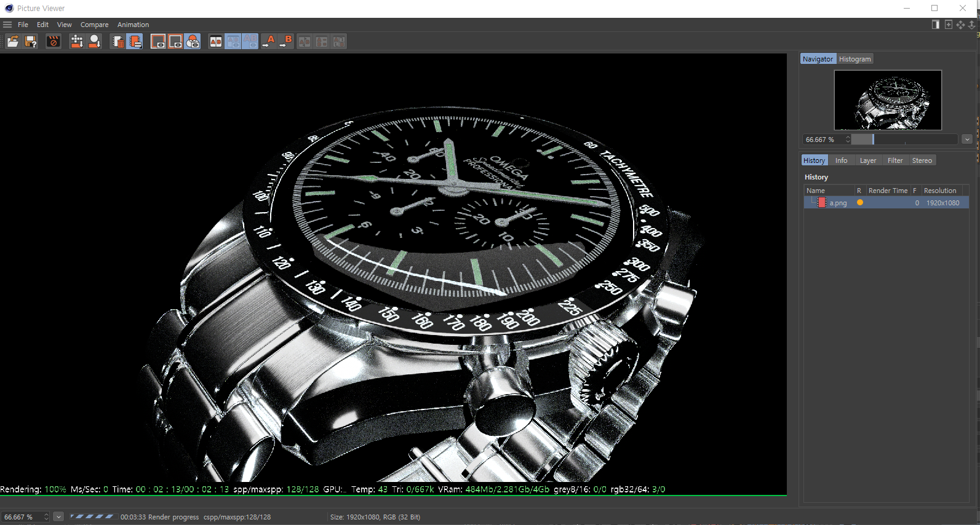Open the File menu
Viewport: 980px width, 525px height.
click(x=23, y=25)
